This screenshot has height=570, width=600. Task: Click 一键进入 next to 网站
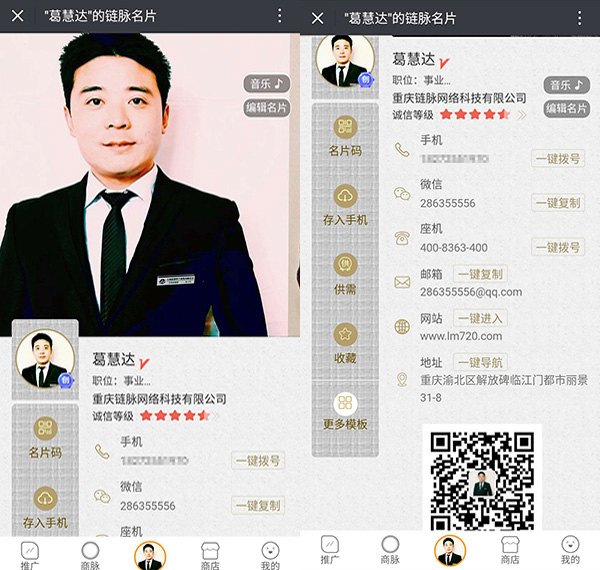tap(481, 318)
